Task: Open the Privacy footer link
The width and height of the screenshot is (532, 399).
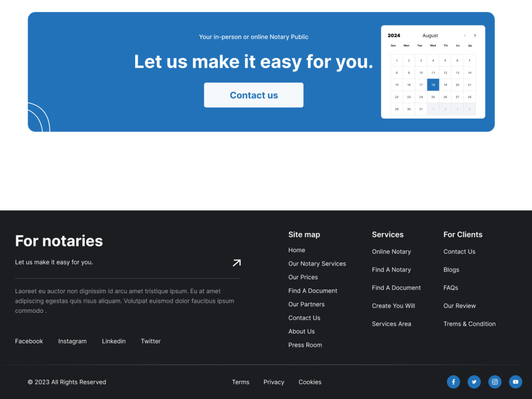Action: tap(274, 382)
